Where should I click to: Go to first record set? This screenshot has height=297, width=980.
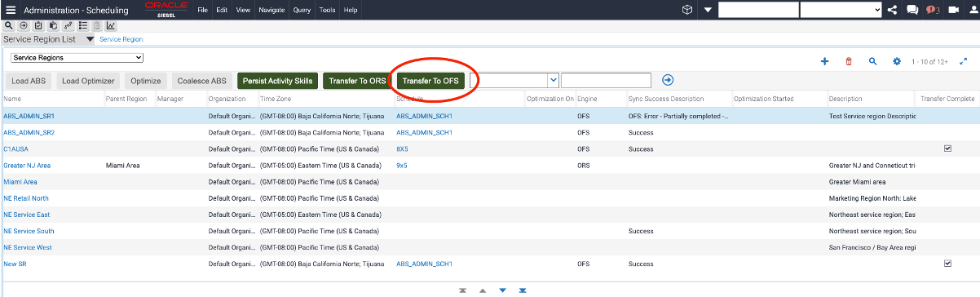(462, 290)
